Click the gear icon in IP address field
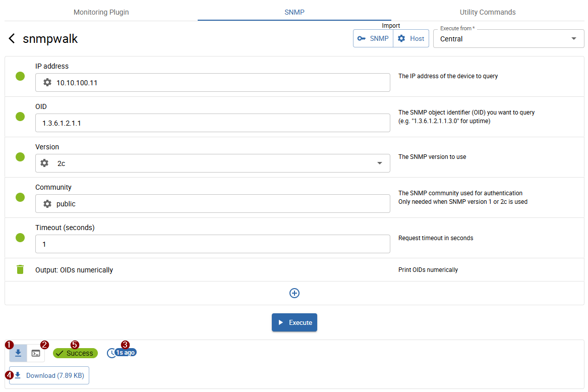This screenshot has height=392, width=588. [47, 82]
